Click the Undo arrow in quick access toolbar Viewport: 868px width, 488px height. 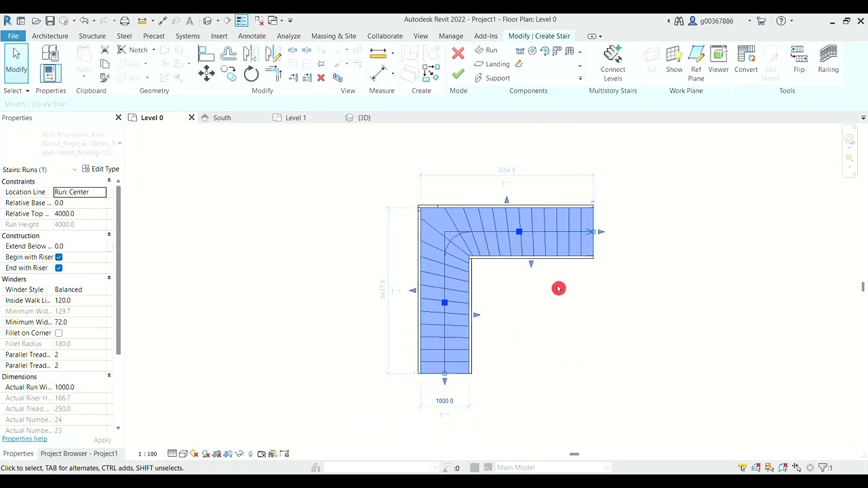pos(84,21)
